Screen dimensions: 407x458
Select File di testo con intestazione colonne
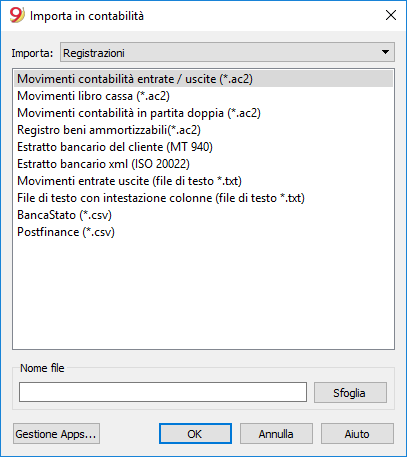click(x=203, y=198)
